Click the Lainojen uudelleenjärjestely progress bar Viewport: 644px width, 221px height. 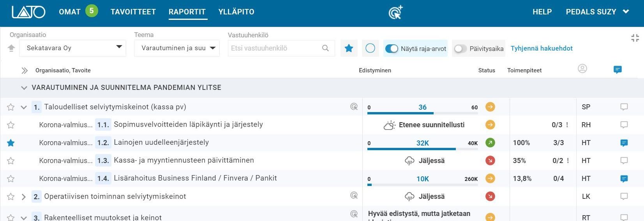[422, 148]
